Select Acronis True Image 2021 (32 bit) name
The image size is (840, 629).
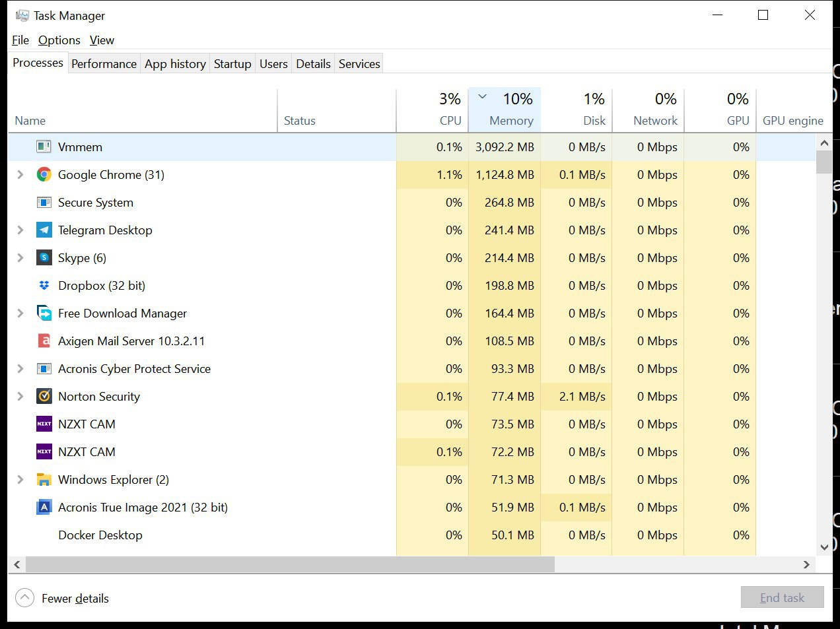click(143, 508)
